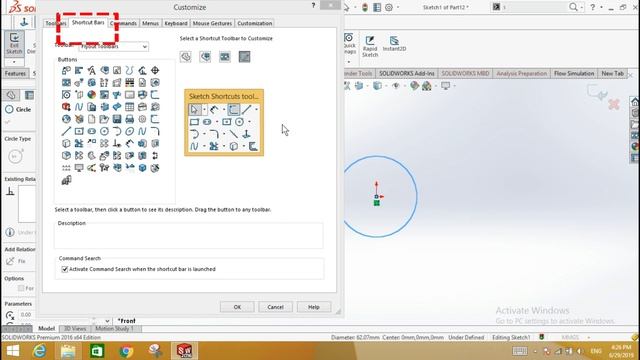The height and width of the screenshot is (360, 640).
Task: Click Rapid Sketch in the ribbon
Action: pyautogui.click(x=370, y=46)
